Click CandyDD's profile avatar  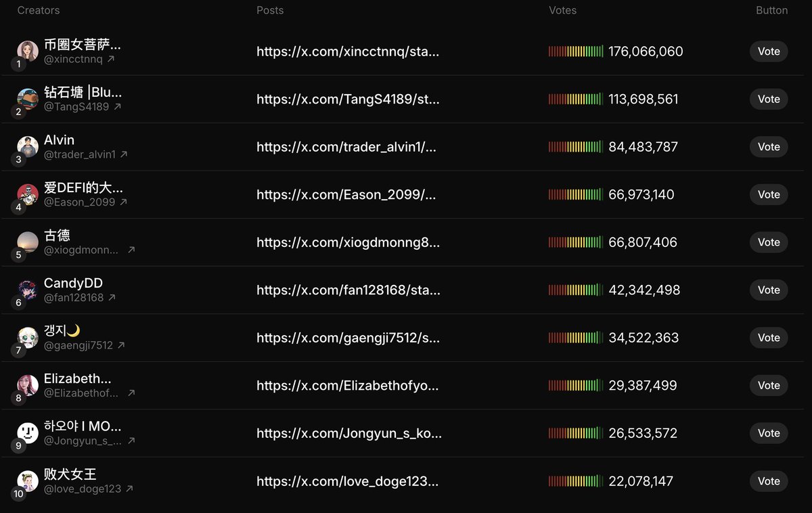click(28, 290)
